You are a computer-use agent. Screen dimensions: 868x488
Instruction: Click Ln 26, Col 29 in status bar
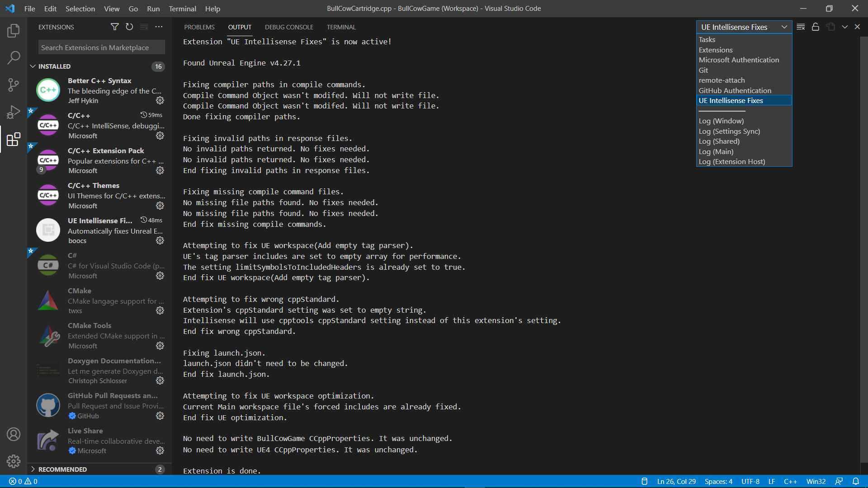click(x=676, y=482)
